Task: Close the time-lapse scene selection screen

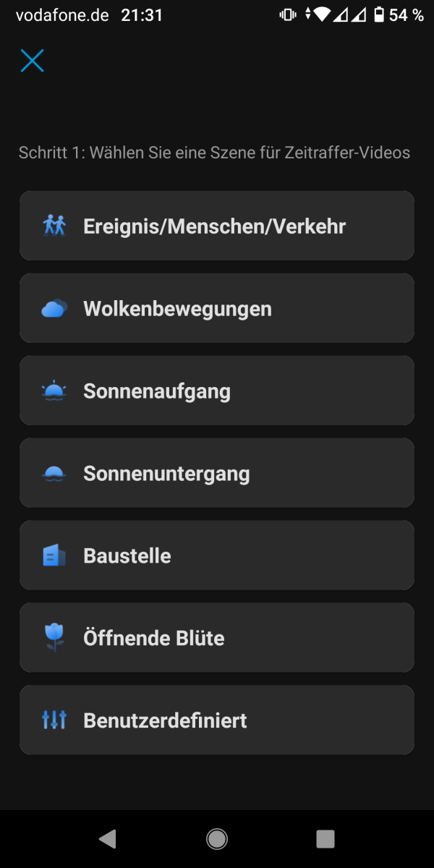Action: tap(33, 61)
